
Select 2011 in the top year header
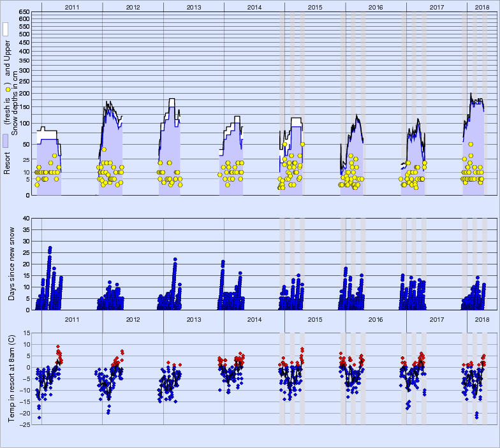tap(71, 6)
